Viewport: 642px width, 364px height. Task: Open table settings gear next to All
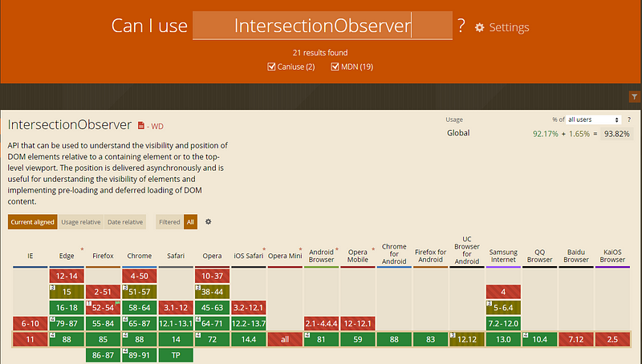pyautogui.click(x=208, y=222)
